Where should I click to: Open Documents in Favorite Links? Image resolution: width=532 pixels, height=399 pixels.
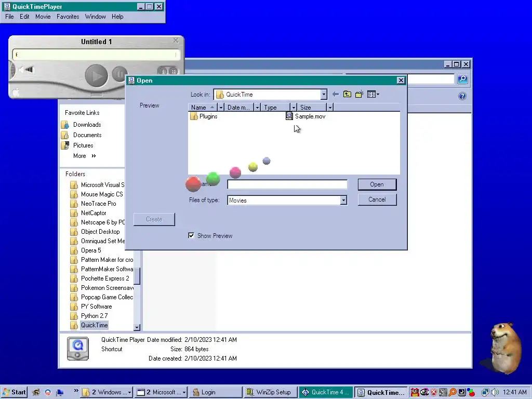click(x=82, y=135)
